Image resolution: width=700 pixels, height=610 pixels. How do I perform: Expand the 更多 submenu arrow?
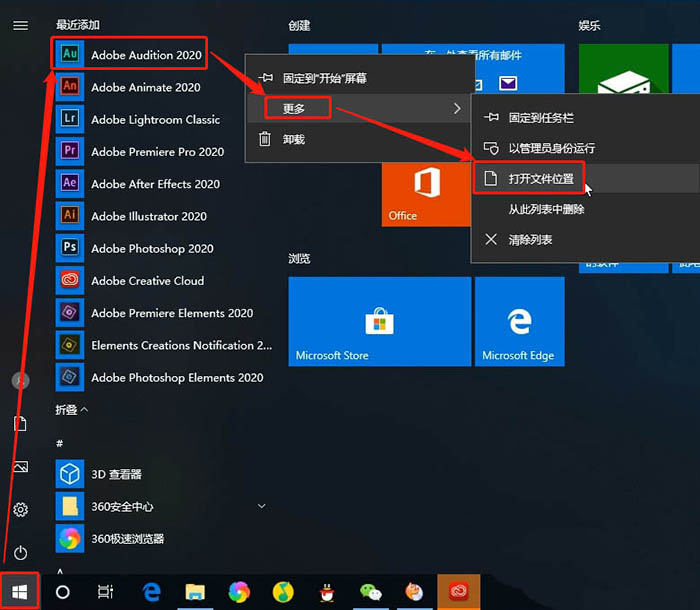tap(457, 109)
